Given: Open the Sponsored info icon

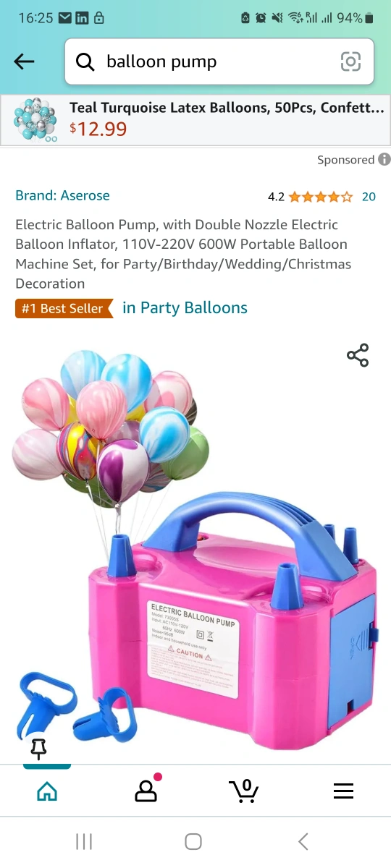Looking at the screenshot, I should click(384, 160).
